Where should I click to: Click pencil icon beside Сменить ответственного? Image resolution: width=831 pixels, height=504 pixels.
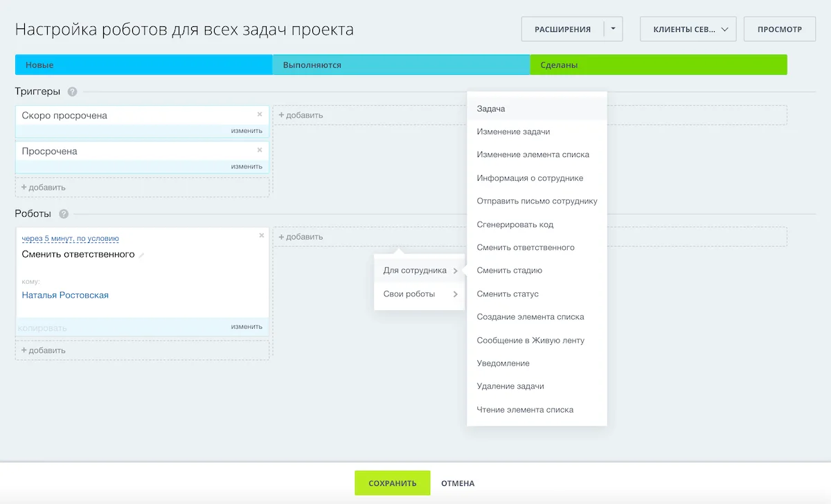click(142, 255)
